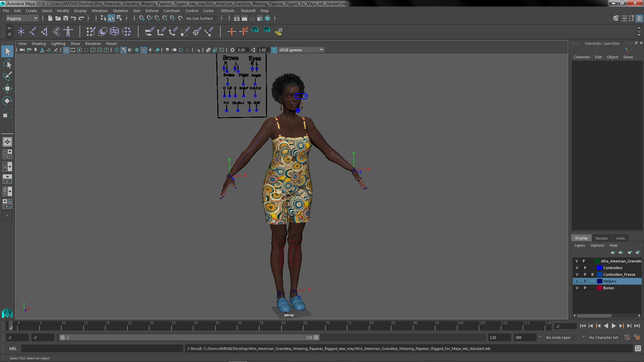Open the IPR render icon
This screenshot has width=644, height=362.
(252, 18)
